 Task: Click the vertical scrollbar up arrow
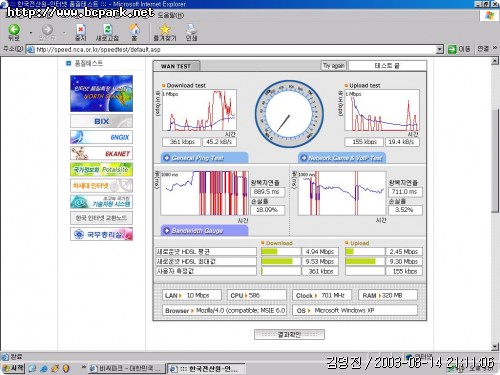pyautogui.click(x=495, y=61)
